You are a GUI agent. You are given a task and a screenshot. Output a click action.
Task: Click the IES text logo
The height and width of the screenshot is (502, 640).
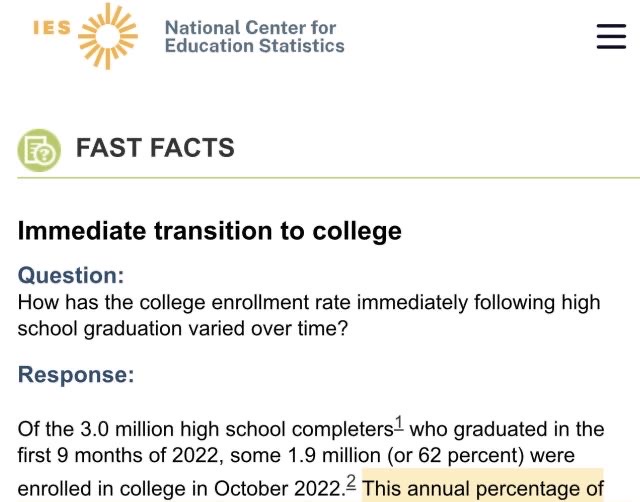pyautogui.click(x=52, y=28)
